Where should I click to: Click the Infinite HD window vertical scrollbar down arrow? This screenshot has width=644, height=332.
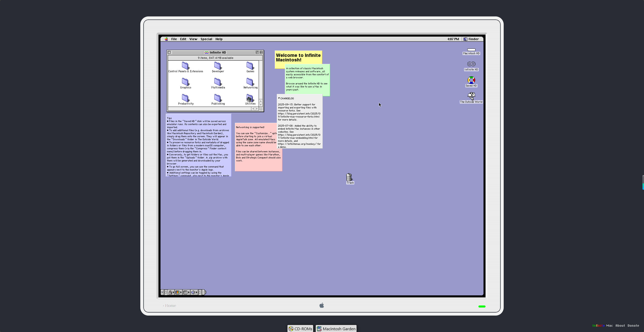(261, 105)
